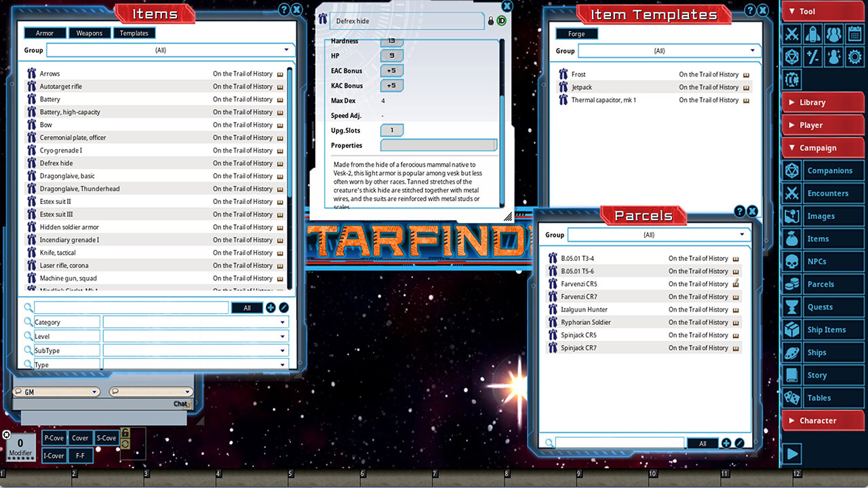Select the Forge tab in Item Templates
Image resolution: width=868 pixels, height=488 pixels.
pyautogui.click(x=576, y=33)
